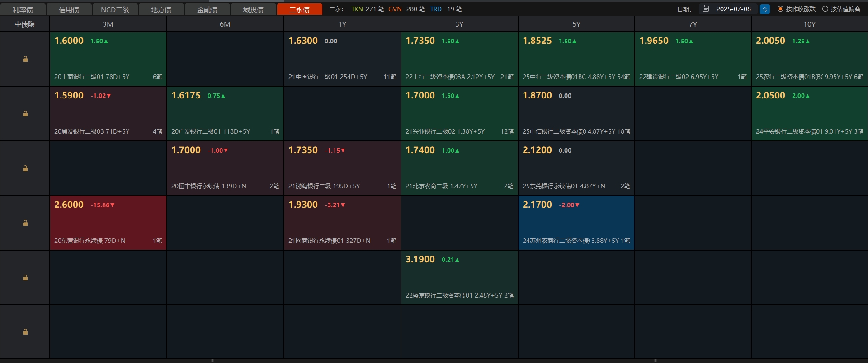Click the 5Y column header
The width and height of the screenshot is (868, 363).
(x=576, y=24)
